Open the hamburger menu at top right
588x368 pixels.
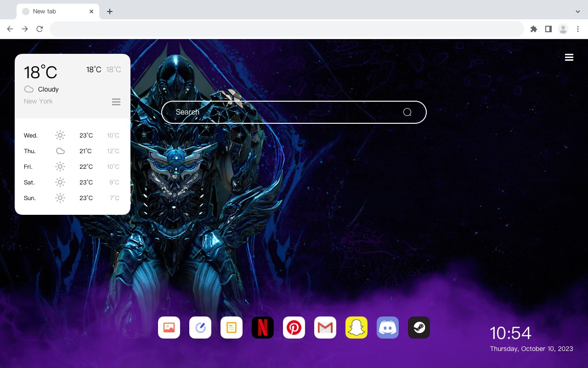(569, 57)
